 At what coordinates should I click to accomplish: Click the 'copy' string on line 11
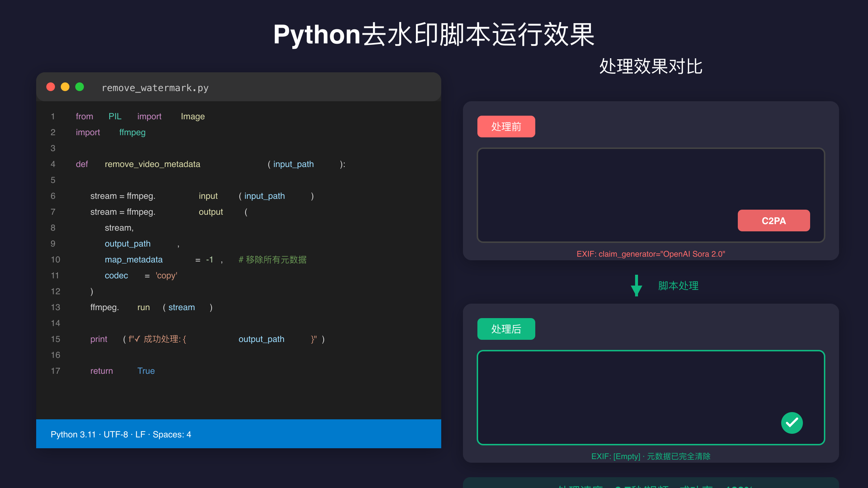click(166, 275)
